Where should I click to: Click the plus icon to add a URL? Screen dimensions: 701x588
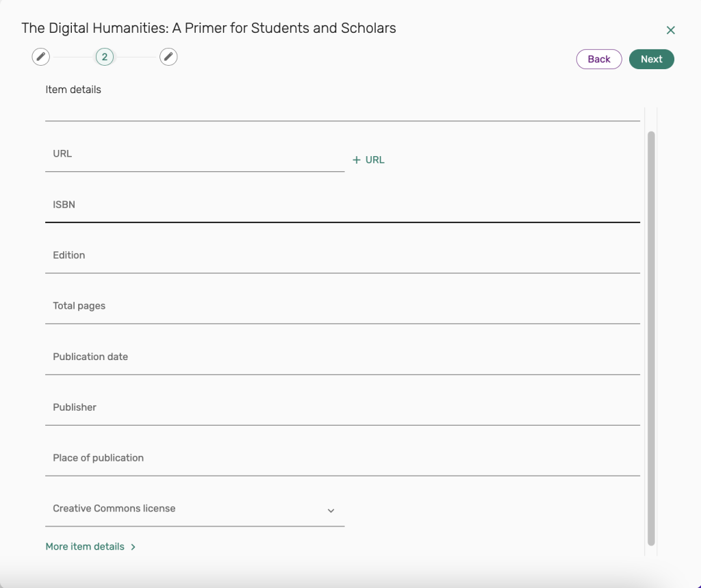click(x=356, y=160)
